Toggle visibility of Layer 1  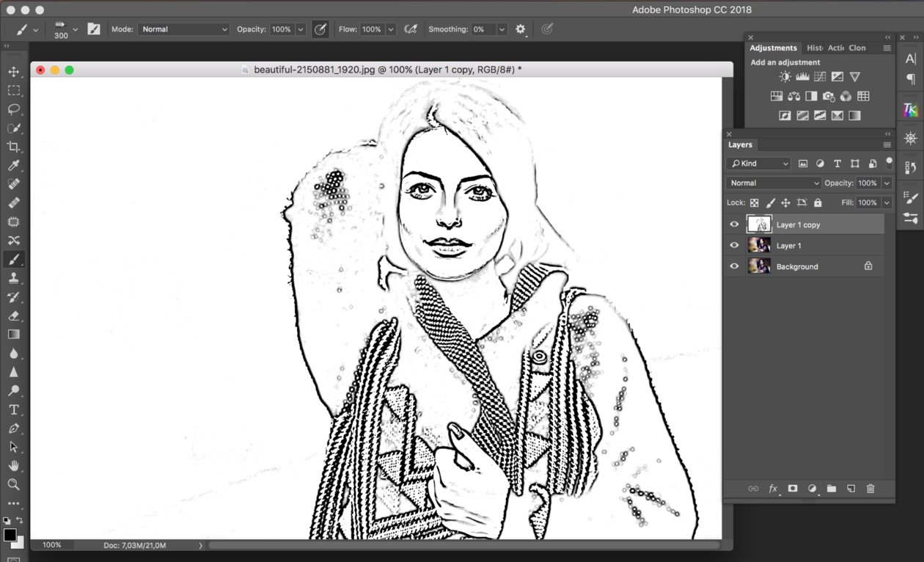click(734, 246)
